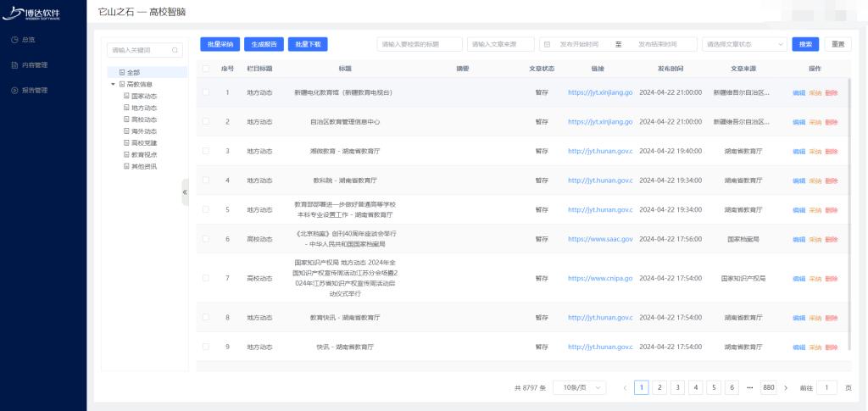
Task: Click 删除 for row 湘微教育
Action: 831,152
